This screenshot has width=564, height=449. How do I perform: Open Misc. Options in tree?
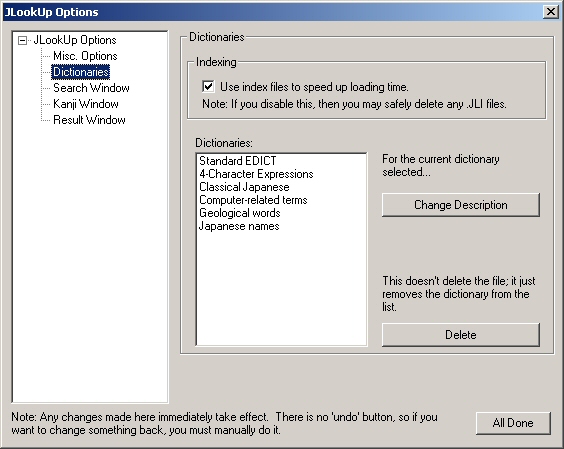click(x=85, y=56)
